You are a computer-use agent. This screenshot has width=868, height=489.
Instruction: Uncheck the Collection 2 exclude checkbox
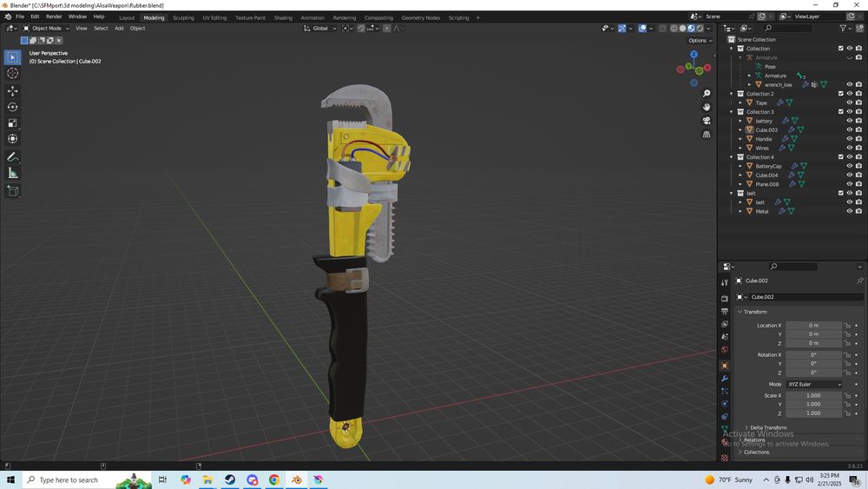[x=840, y=94]
